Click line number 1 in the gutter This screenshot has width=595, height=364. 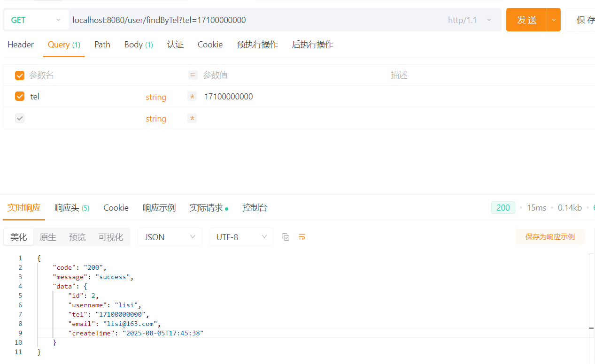(20, 258)
